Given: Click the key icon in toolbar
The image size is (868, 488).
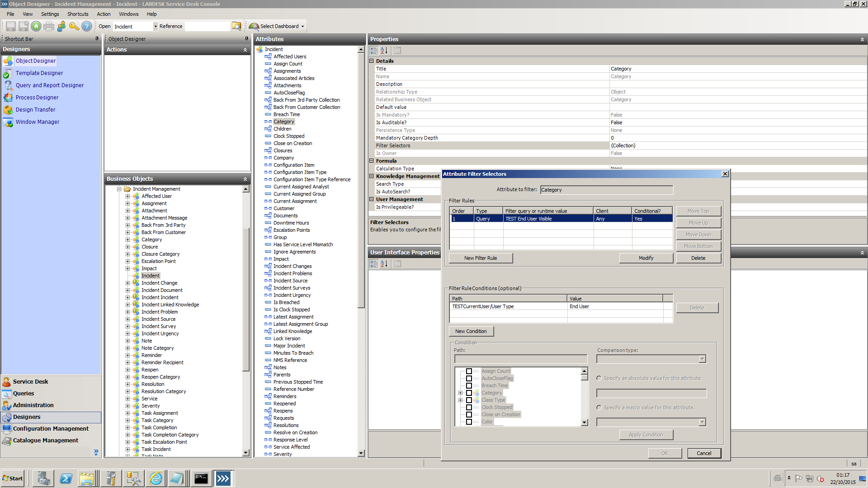Looking at the screenshot, I should coord(74,26).
